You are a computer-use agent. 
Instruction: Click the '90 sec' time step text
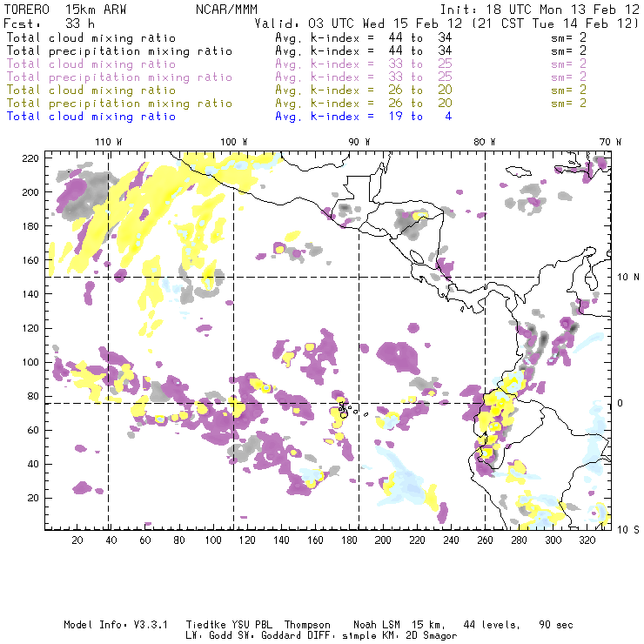pos(556,625)
